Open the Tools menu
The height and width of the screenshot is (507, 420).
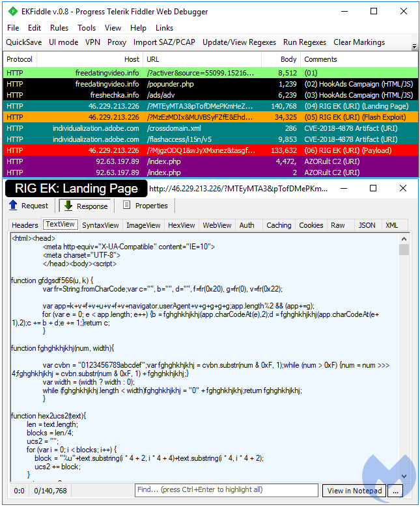pyautogui.click(x=87, y=28)
